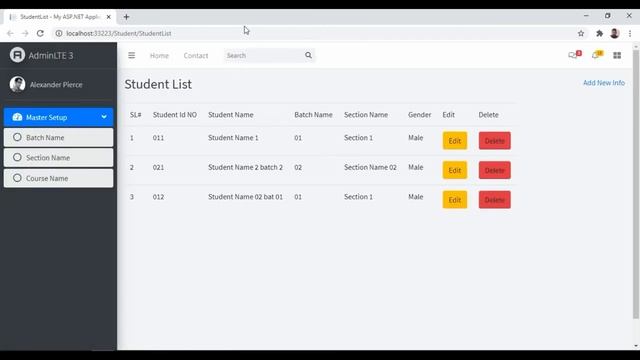The image size is (640, 360).
Task: Close the StudentList browser tab
Action: point(109,17)
